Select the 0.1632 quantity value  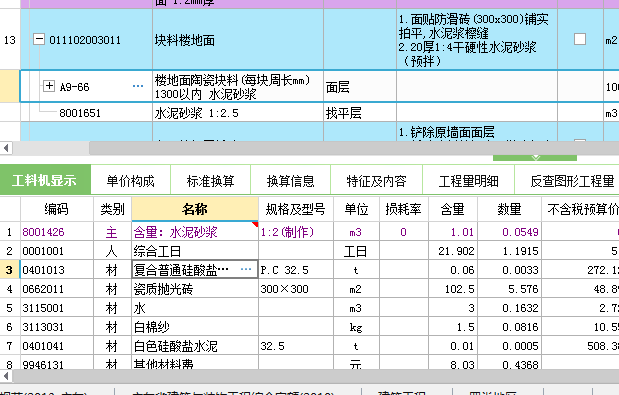pyautogui.click(x=509, y=307)
